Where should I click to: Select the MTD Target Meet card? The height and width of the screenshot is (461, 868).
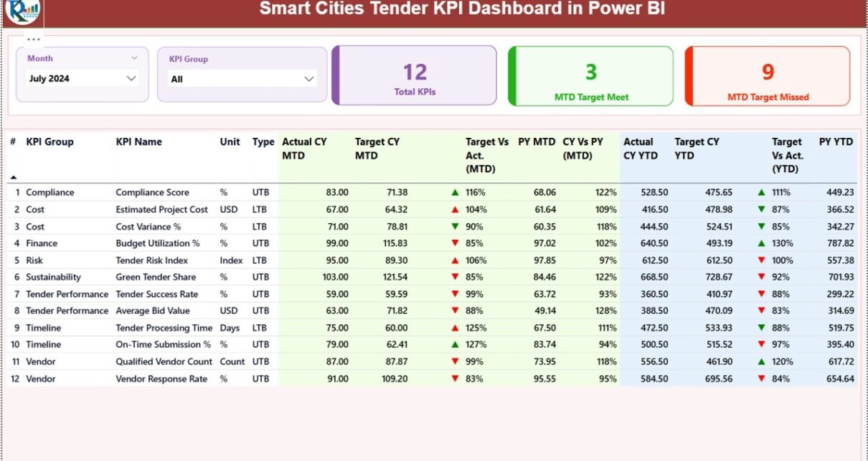[x=591, y=76]
